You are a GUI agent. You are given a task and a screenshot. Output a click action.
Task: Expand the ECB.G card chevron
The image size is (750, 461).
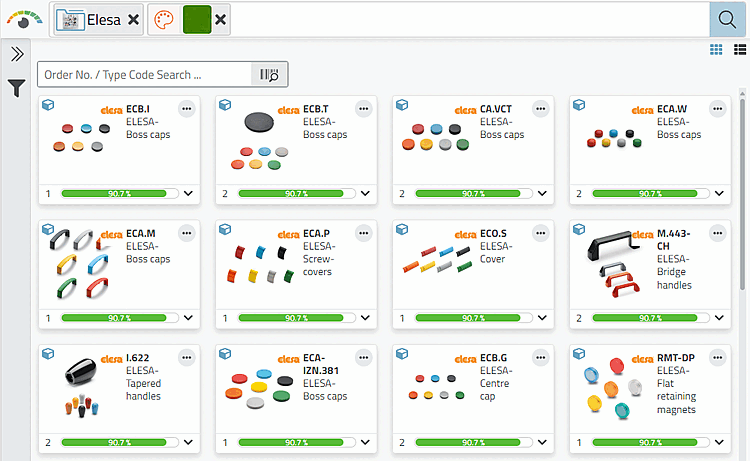point(542,442)
